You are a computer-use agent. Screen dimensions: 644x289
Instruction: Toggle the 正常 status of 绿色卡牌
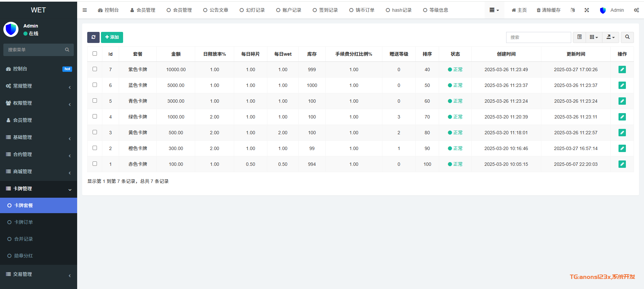455,117
